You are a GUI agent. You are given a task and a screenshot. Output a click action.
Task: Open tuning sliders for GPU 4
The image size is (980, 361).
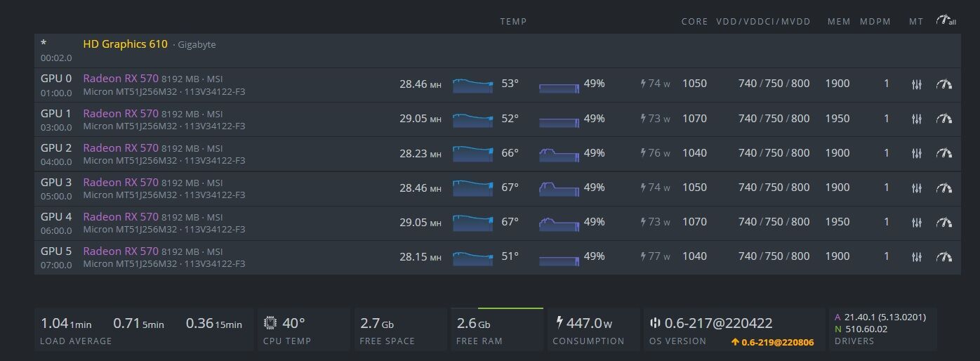(916, 223)
